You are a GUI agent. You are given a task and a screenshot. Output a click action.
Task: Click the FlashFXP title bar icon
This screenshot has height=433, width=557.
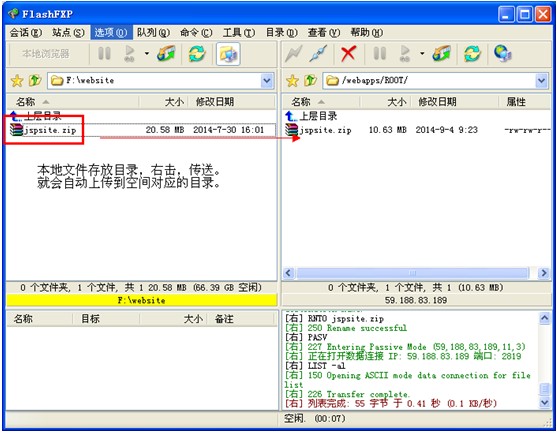(13, 14)
